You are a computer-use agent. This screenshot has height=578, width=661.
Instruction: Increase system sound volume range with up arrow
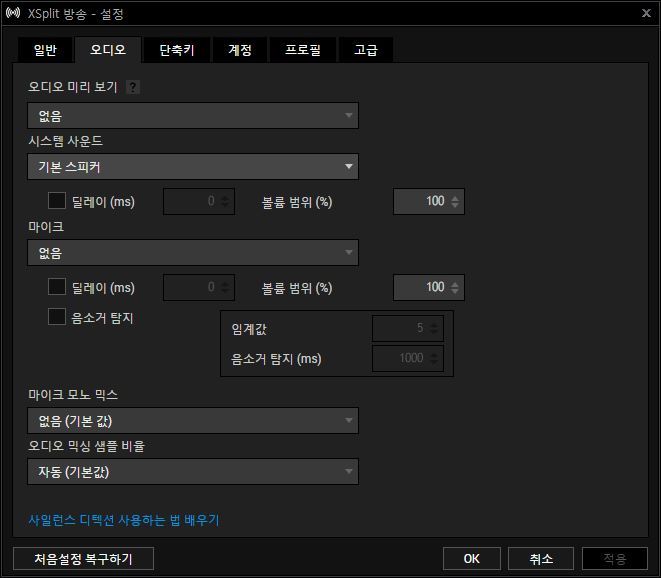(455, 197)
